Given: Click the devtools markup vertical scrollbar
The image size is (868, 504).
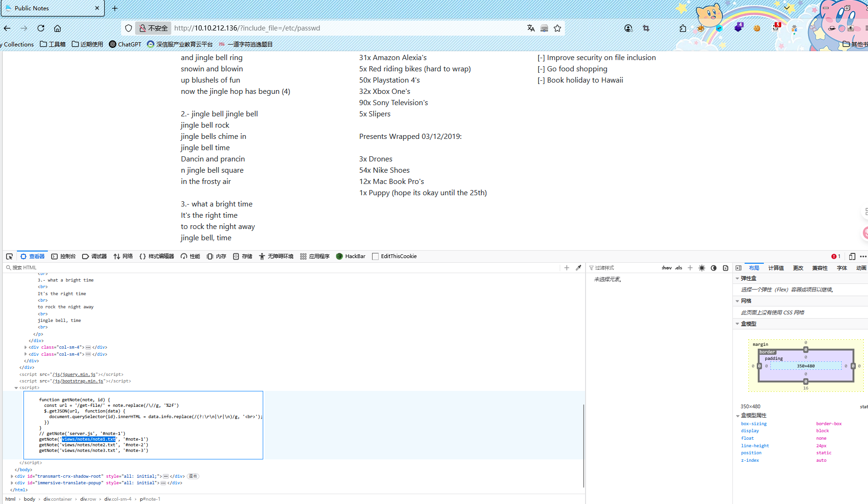Looking at the screenshot, I should pyautogui.click(x=584, y=445).
